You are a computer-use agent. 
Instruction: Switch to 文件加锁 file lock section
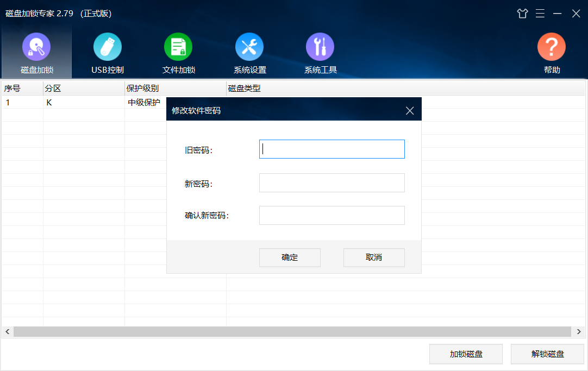[x=178, y=53]
